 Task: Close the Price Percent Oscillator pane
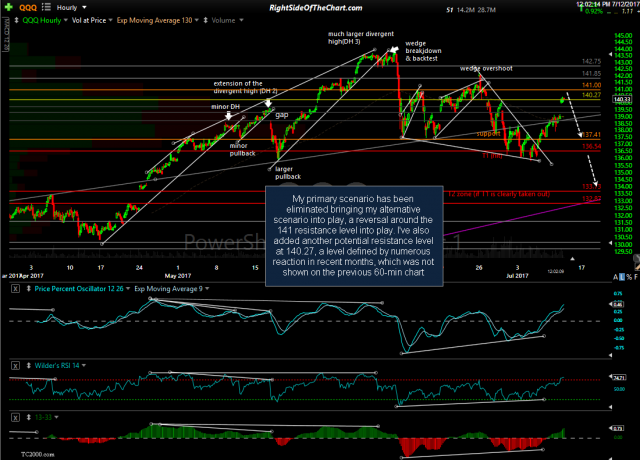pyautogui.click(x=15, y=289)
